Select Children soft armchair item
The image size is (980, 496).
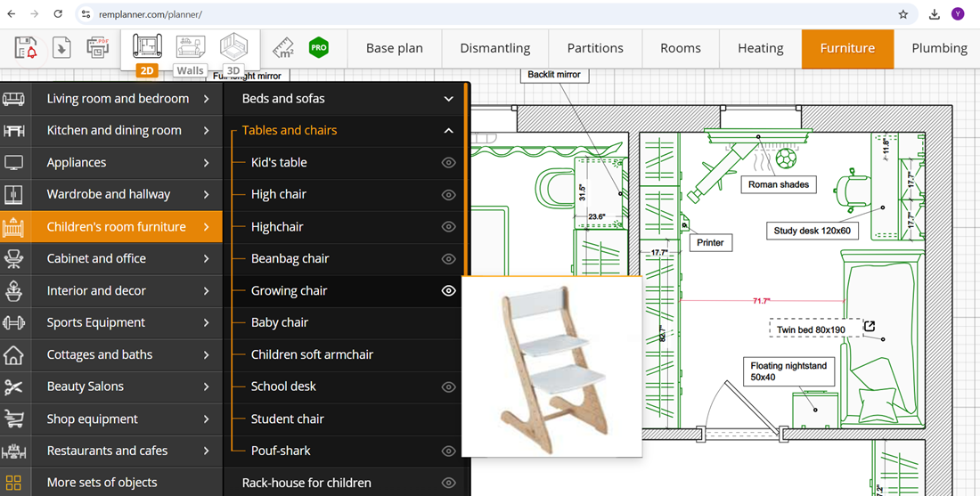click(312, 354)
